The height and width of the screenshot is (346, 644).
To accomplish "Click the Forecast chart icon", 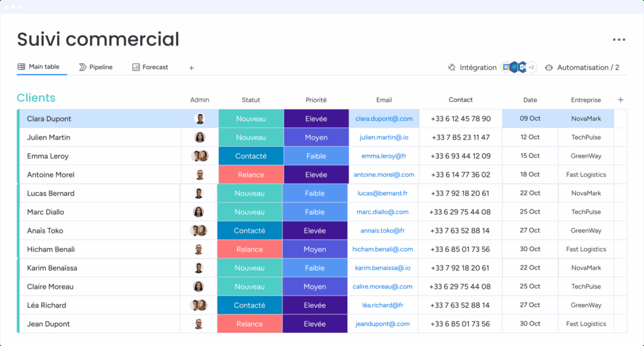I will point(136,67).
